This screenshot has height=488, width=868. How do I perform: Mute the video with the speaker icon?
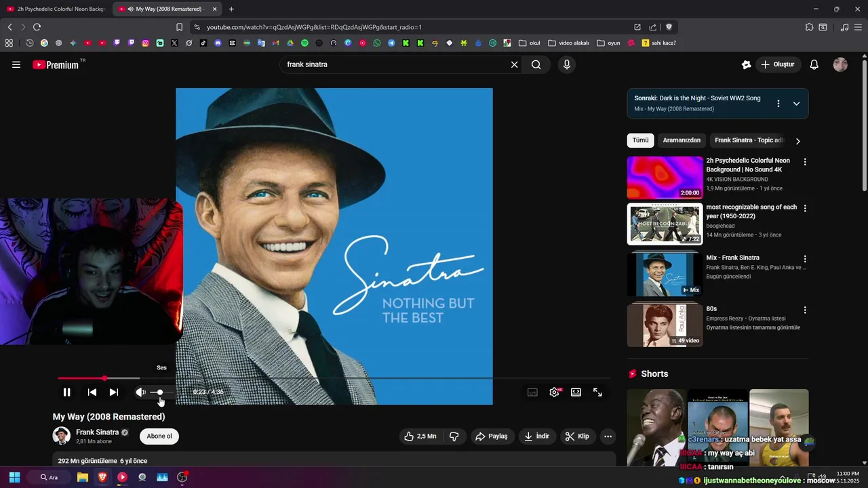[140, 392]
